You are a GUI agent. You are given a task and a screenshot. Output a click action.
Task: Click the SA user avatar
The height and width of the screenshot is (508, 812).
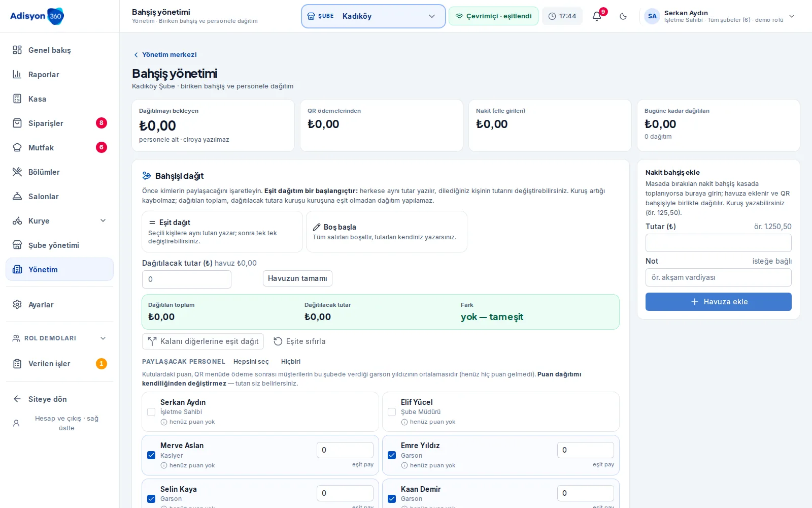coord(652,16)
